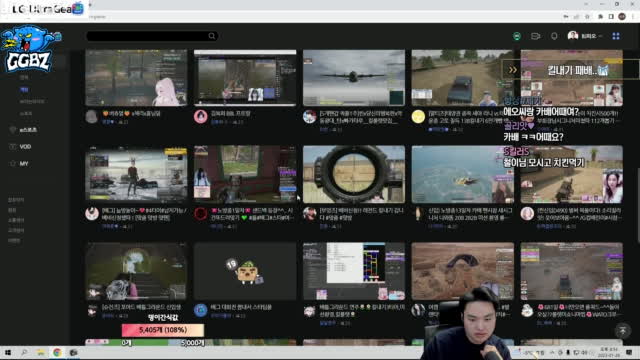Screen dimensions: 640x360
Task: Select the highlighted blue sidebar category
Action: (x=24, y=89)
